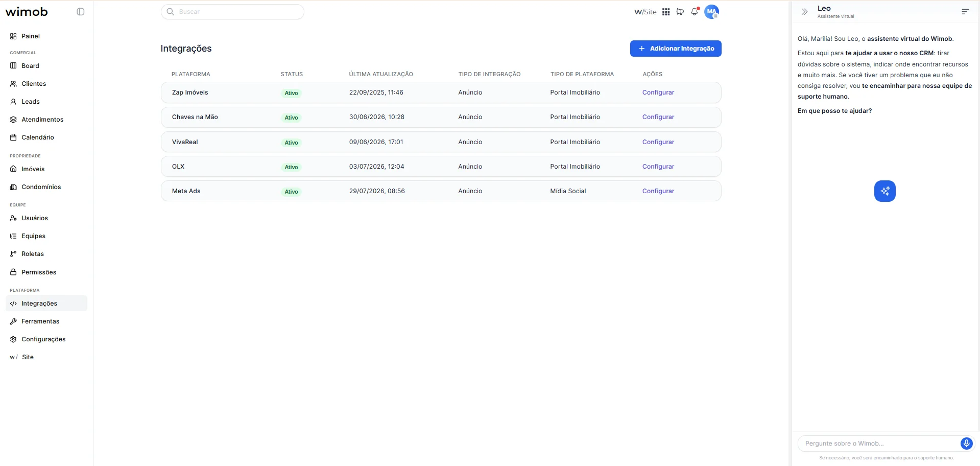
Task: Open the apps grid icon
Action: pyautogui.click(x=666, y=12)
